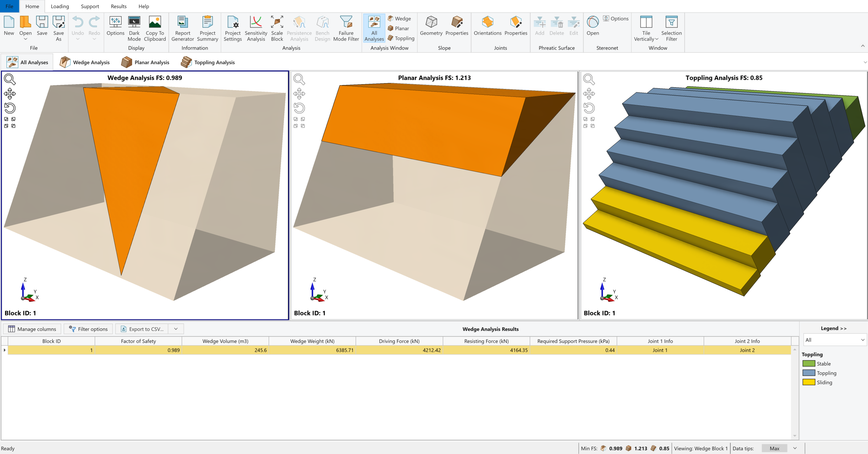This screenshot has width=868, height=454.
Task: Click pan tool in Planar Analysis view
Action: pyautogui.click(x=299, y=93)
